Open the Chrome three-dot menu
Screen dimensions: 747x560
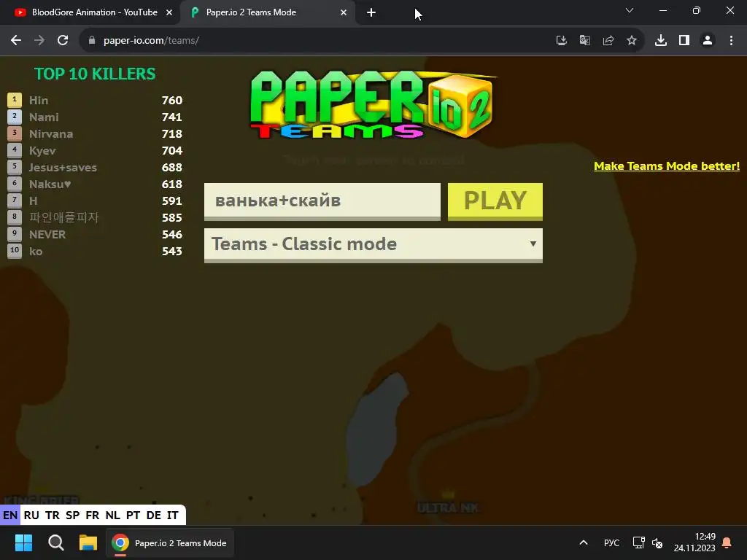coord(731,41)
